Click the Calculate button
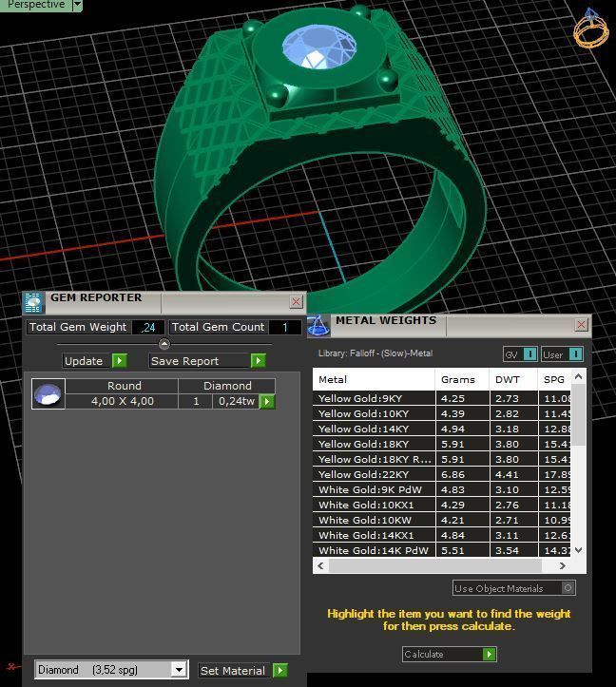 point(449,654)
